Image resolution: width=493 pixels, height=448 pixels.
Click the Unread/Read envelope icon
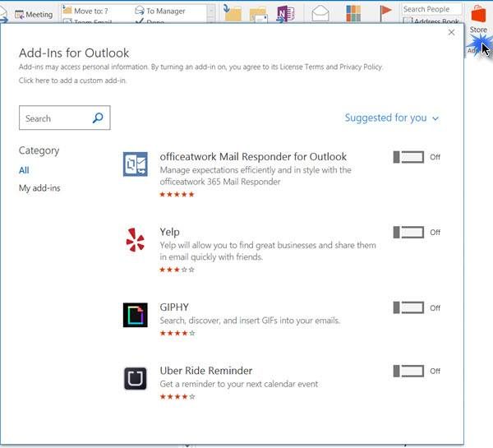pos(320,15)
